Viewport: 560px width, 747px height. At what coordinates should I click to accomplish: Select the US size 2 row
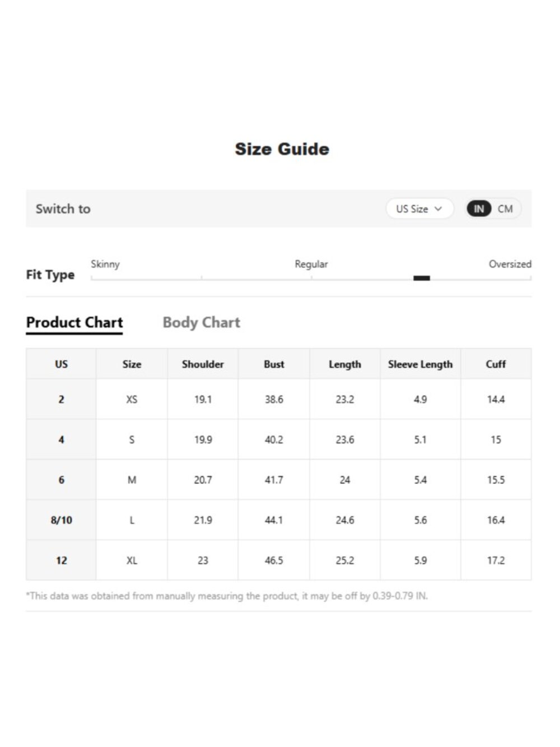tap(278, 400)
